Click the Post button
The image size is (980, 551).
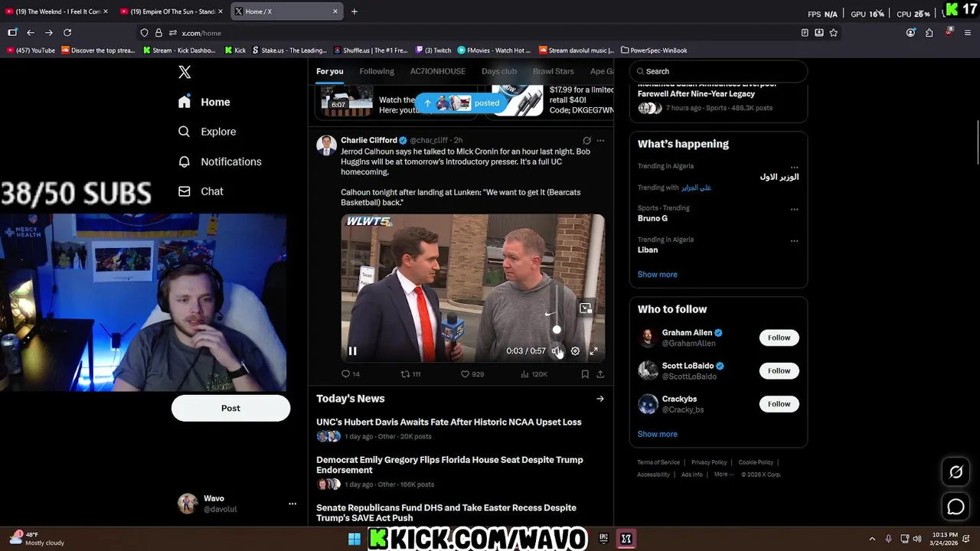click(x=230, y=408)
